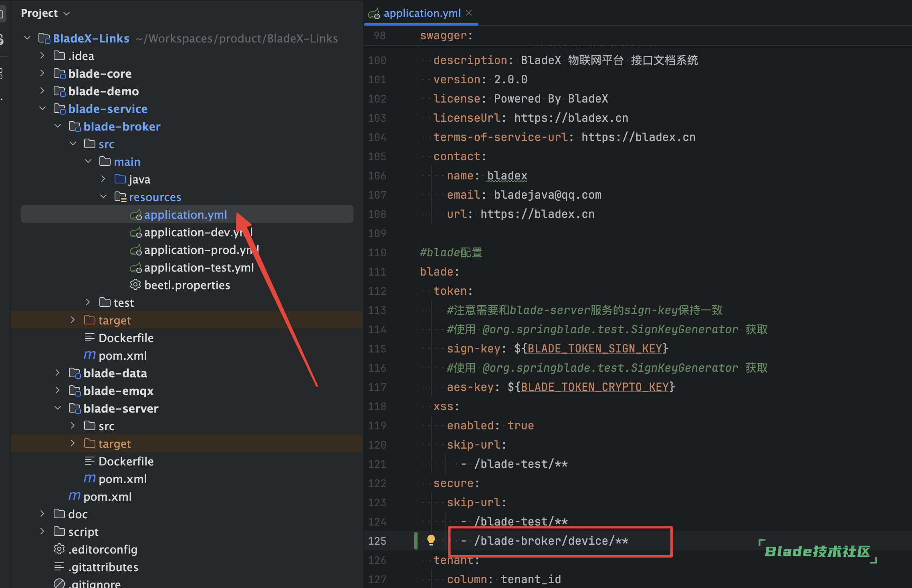Click BLADE_TOKEN_SIGN_KEY variable reference
912x588 pixels.
595,348
